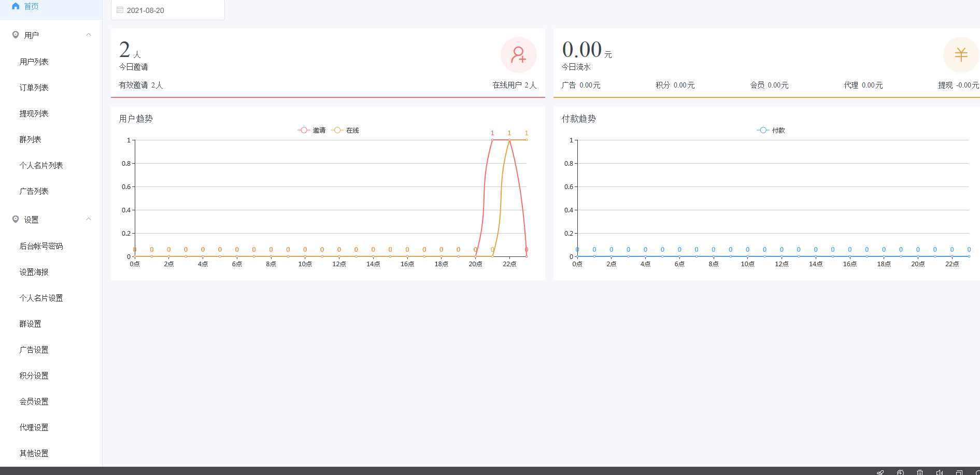Screen dimensions: 980x475
Task: Click the 其他设置 sidebar entry
Action: pos(34,453)
